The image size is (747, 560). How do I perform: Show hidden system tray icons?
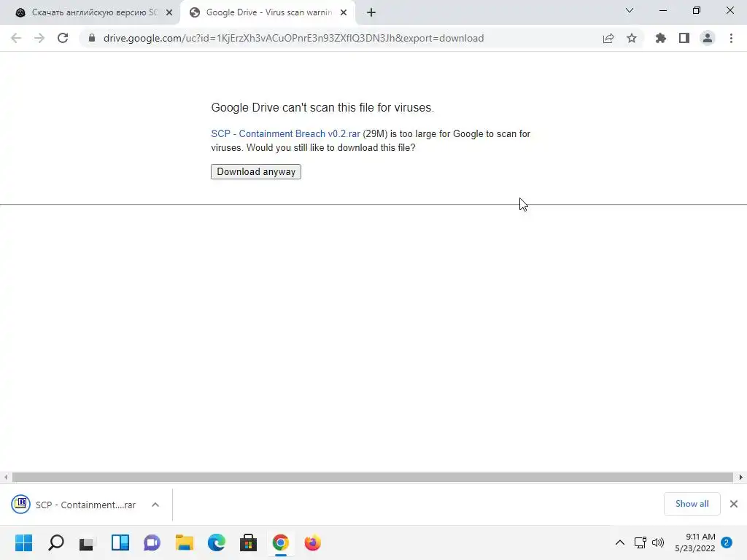coord(620,542)
